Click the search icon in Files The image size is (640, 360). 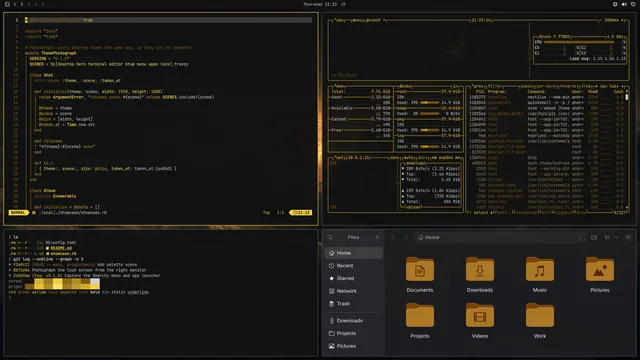pos(330,237)
